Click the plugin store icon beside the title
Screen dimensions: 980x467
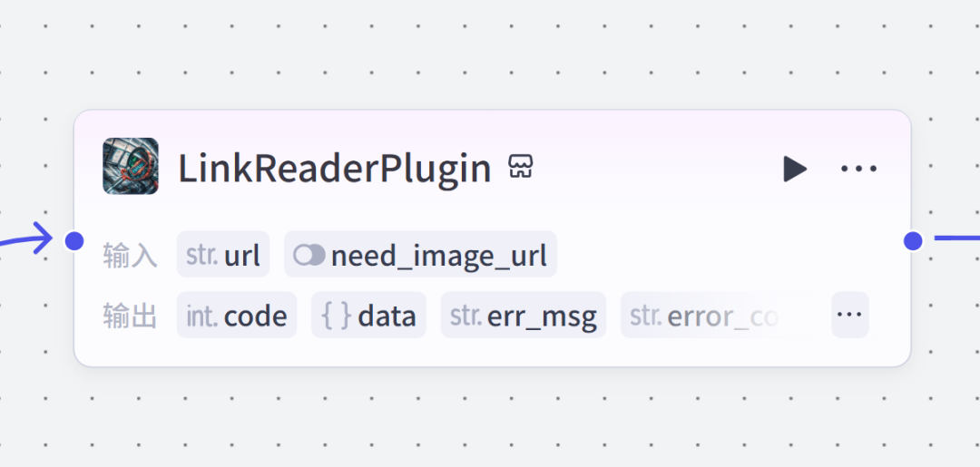pyautogui.click(x=521, y=167)
